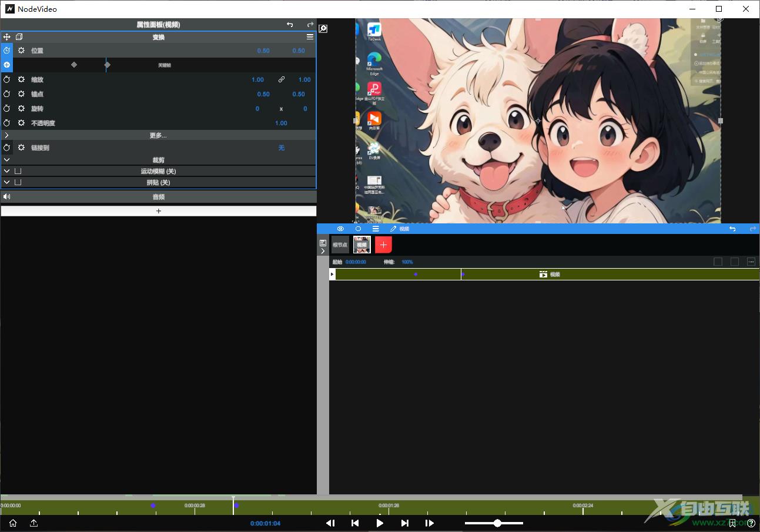Screen dimensions: 760x532
Task: Click the 3D cube icon in the 变换 header
Action: coord(19,37)
